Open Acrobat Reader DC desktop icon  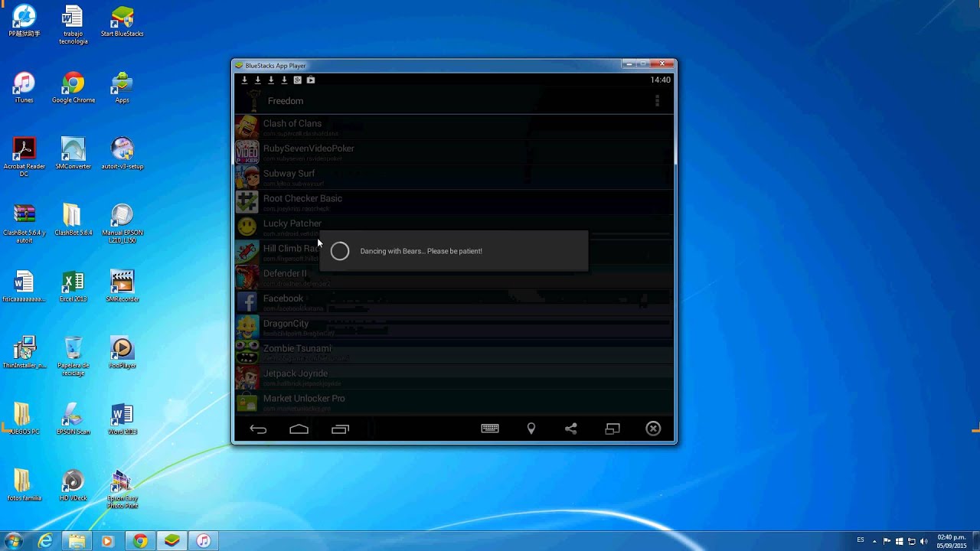(x=24, y=158)
